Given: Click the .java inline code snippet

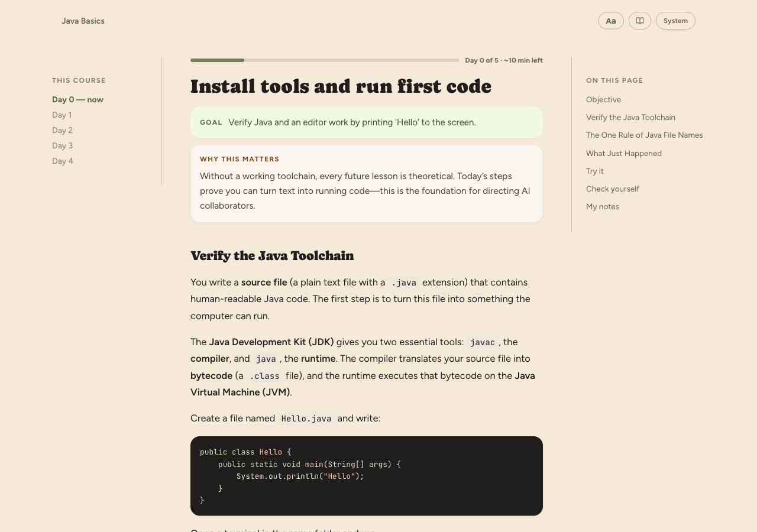Looking at the screenshot, I should 404,283.
